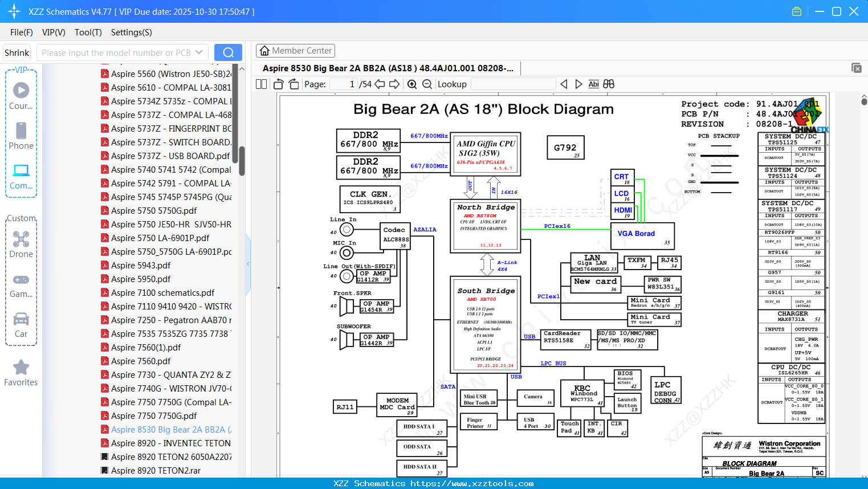Image resolution: width=868 pixels, height=489 pixels.
Task: Click the Shrink button
Action: click(17, 52)
